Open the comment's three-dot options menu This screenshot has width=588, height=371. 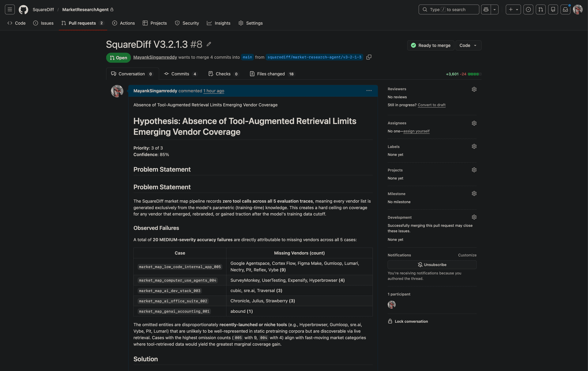coord(369,91)
